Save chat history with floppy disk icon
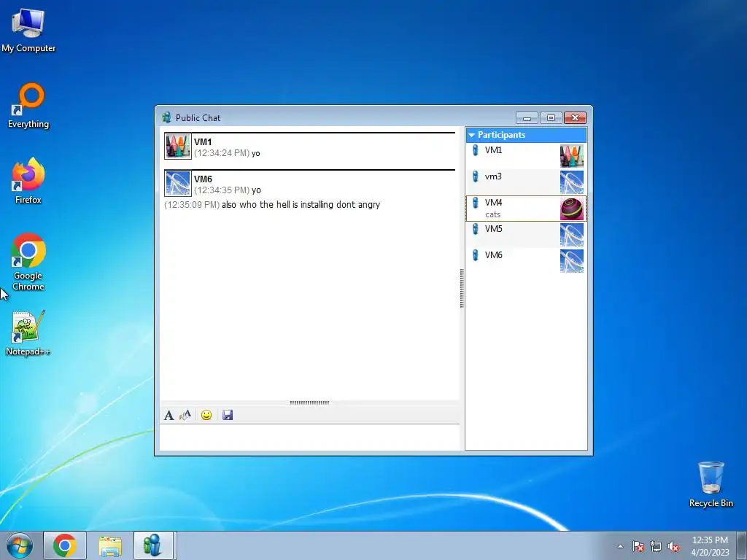 click(228, 415)
